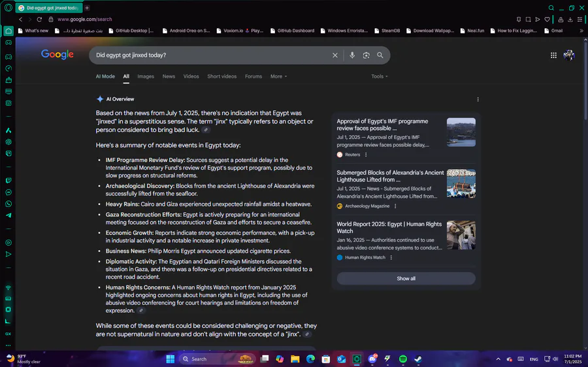Open Windows Start menu
This screenshot has width=588, height=367.
point(171,359)
